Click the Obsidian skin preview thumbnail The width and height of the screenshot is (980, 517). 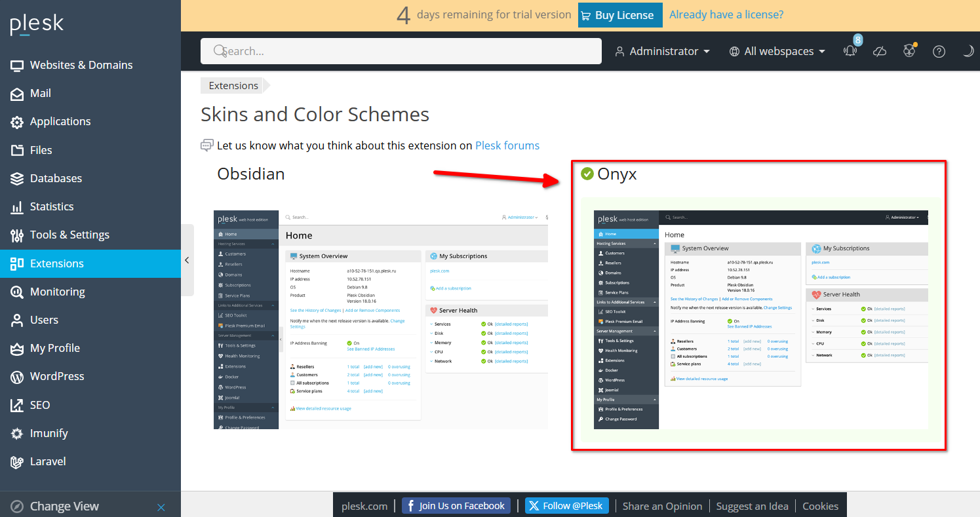pos(381,320)
